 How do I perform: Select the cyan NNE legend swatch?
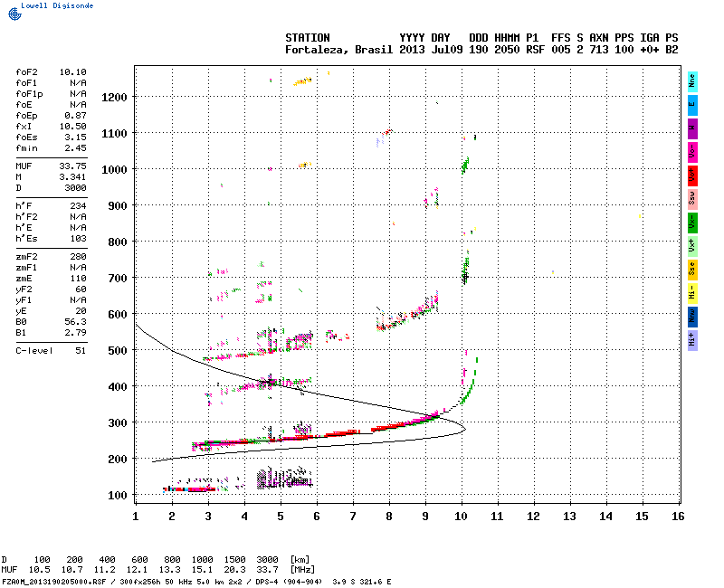pos(692,81)
